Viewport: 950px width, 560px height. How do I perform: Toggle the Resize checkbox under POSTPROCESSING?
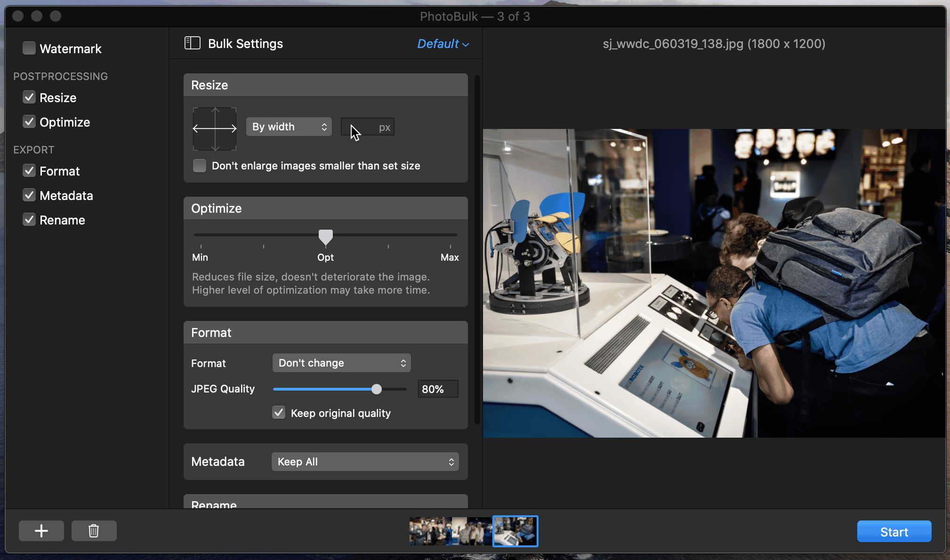pos(30,97)
